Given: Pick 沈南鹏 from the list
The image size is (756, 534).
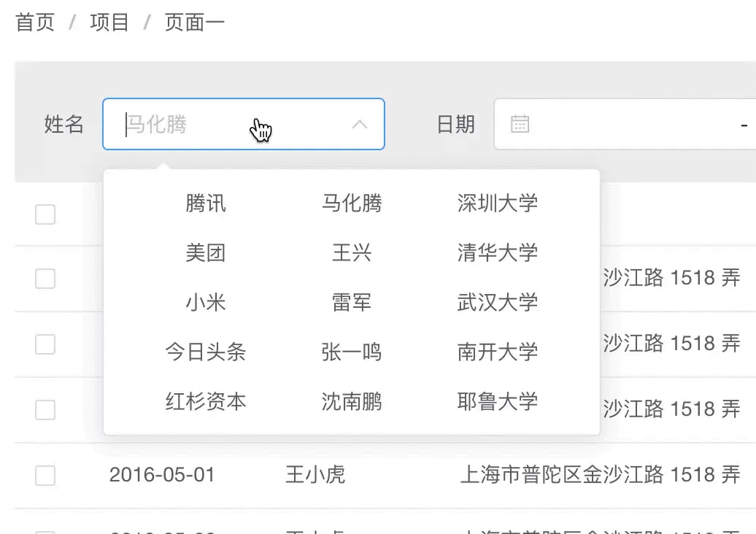Looking at the screenshot, I should pos(352,401).
